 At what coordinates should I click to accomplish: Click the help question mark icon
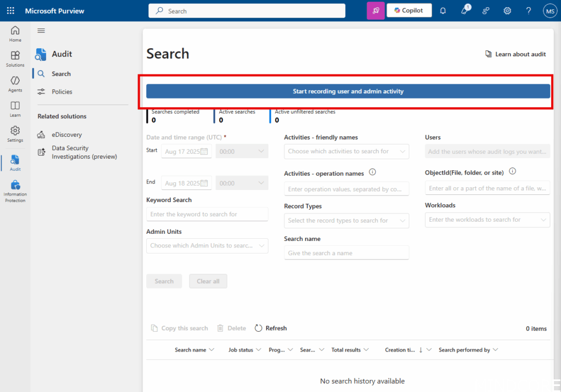pyautogui.click(x=528, y=10)
